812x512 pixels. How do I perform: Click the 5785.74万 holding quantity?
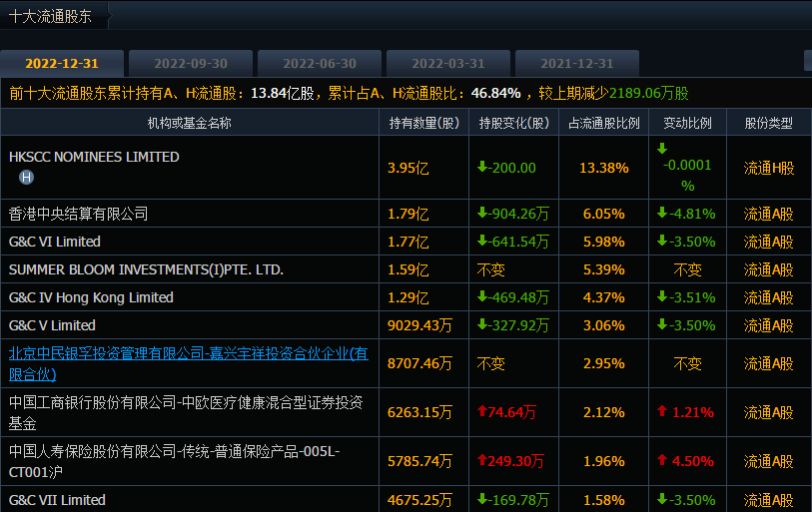tap(419, 461)
